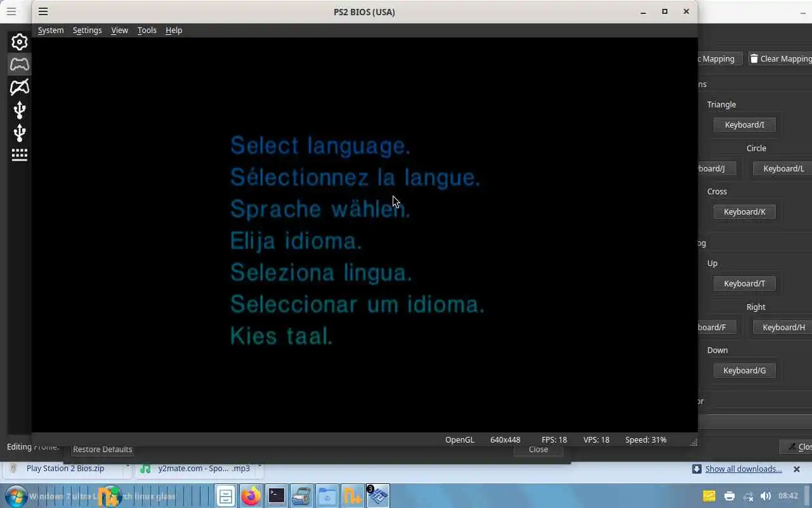Viewport: 812px width, 508px height.
Task: Click the printer tray icon
Action: tap(730, 496)
